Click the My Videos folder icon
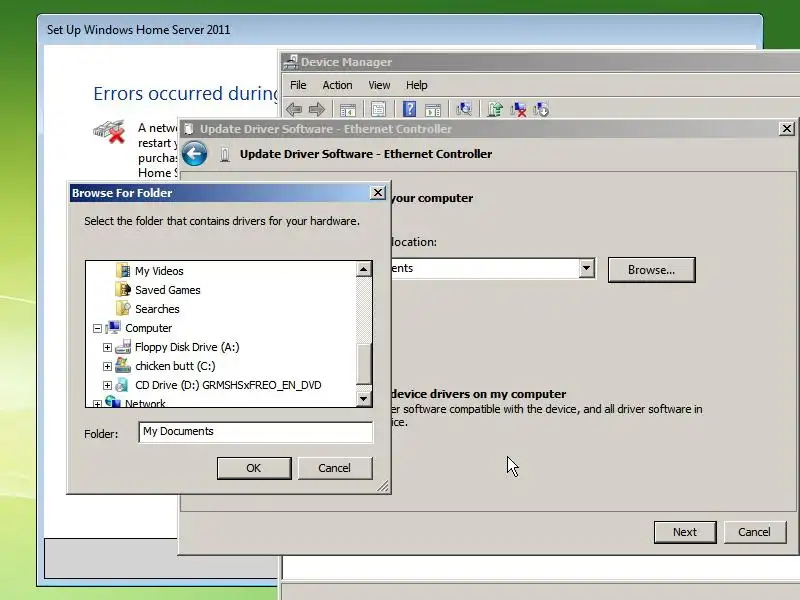Screen dimensions: 800x600 (123, 270)
